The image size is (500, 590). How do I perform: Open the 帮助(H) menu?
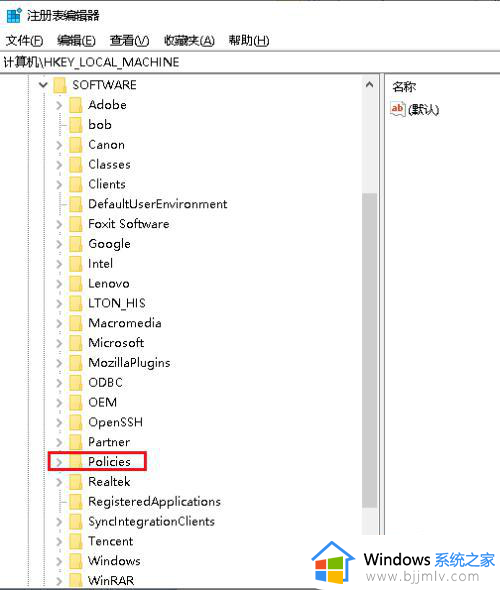249,41
